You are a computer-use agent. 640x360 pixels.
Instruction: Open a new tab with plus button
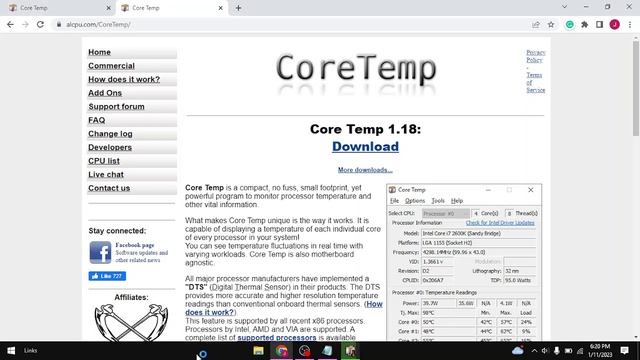point(238,8)
